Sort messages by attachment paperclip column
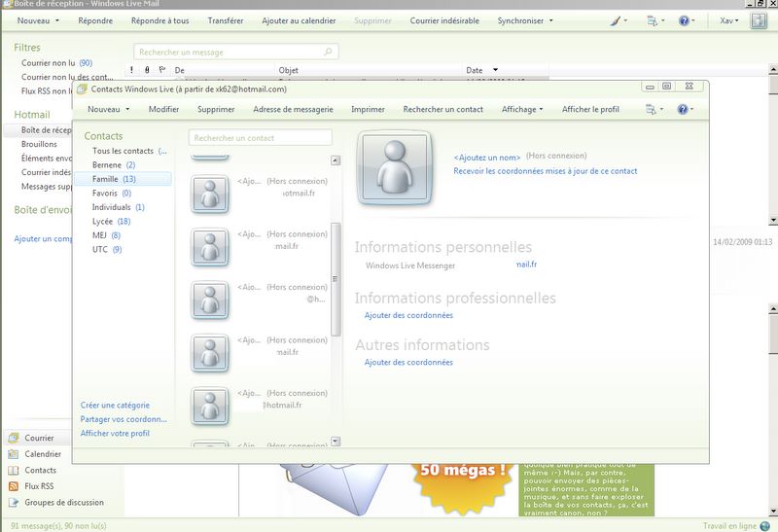This screenshot has height=532, width=778. click(147, 70)
